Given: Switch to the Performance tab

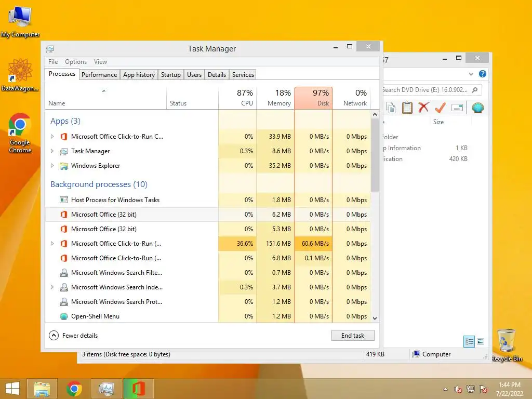Looking at the screenshot, I should [99, 75].
